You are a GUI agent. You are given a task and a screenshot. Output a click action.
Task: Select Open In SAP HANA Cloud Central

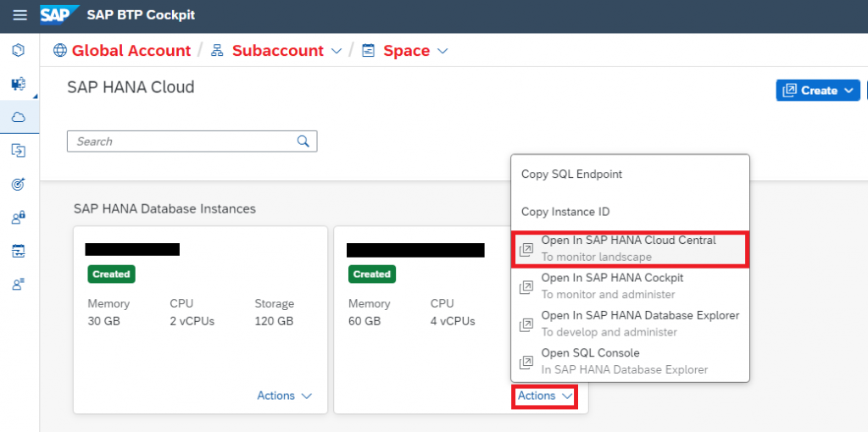(x=630, y=248)
